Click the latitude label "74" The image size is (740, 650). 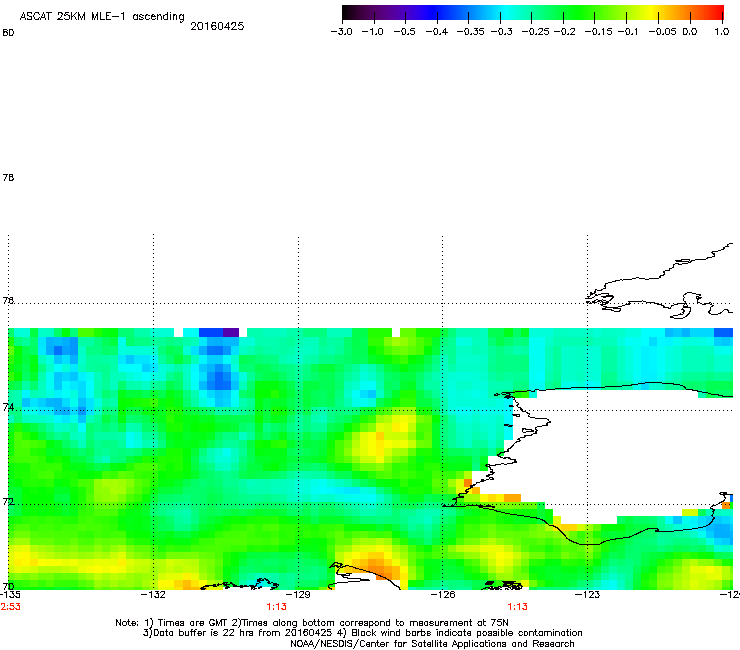pyautogui.click(x=8, y=407)
